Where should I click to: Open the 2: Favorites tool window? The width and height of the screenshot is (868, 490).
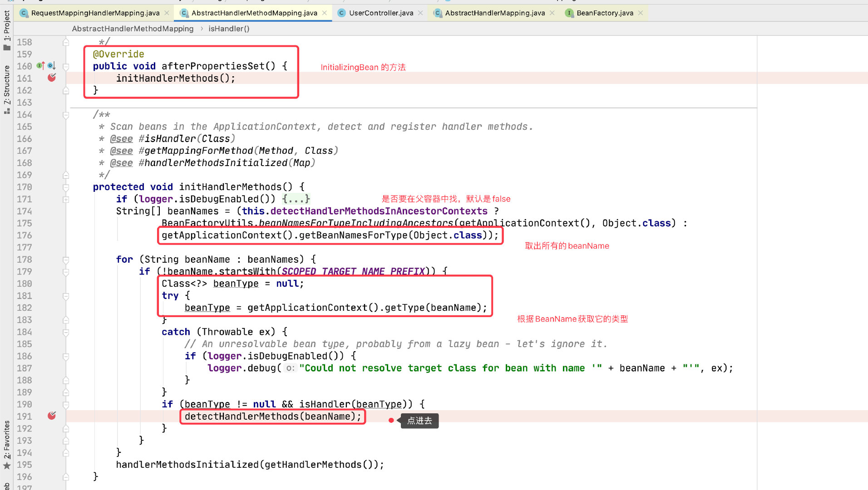pos(6,445)
